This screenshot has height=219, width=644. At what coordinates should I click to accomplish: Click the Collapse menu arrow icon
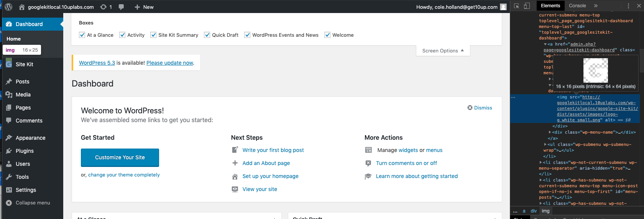[9, 203]
